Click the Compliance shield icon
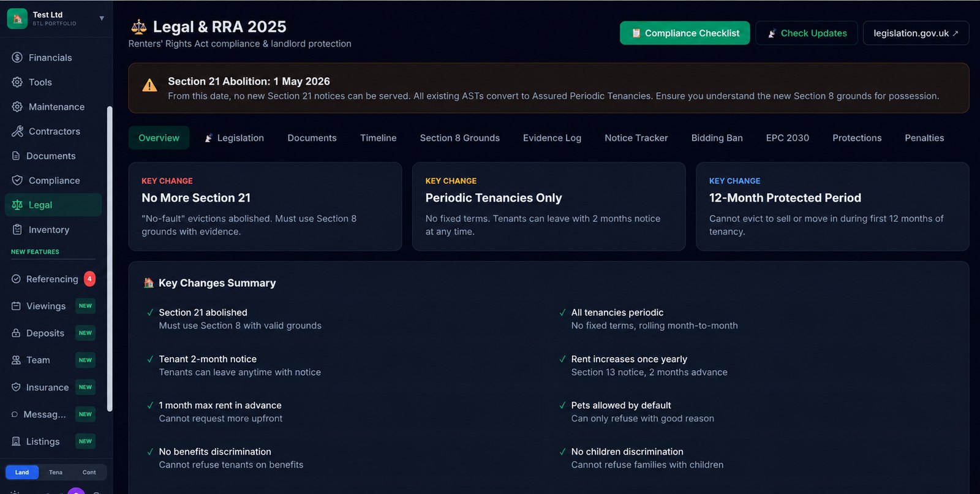 [17, 180]
